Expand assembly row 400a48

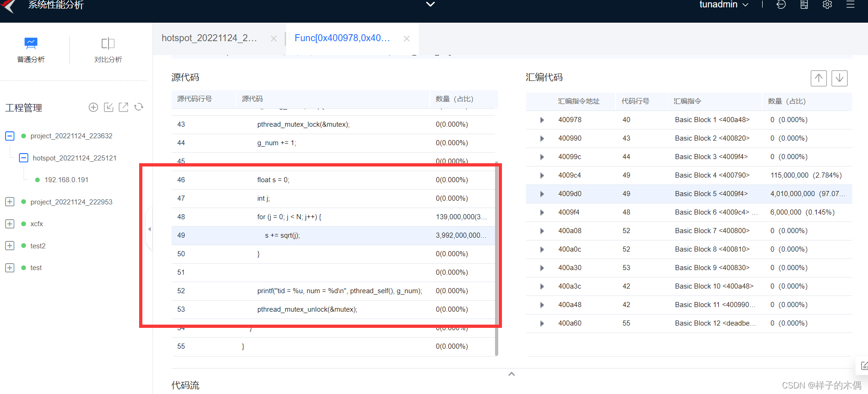tap(542, 305)
